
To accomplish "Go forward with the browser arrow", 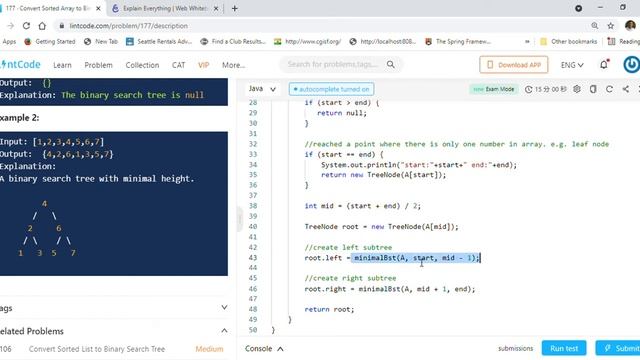I will point(11,26).
